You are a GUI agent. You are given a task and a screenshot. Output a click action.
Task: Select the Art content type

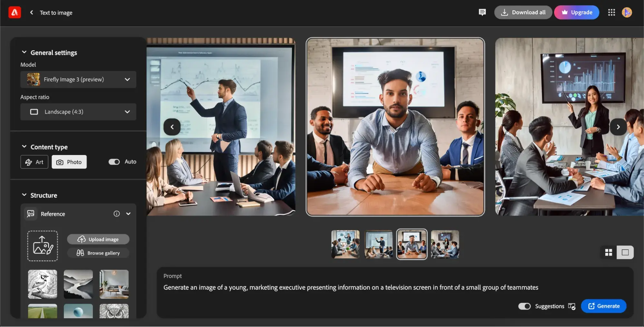pos(34,162)
